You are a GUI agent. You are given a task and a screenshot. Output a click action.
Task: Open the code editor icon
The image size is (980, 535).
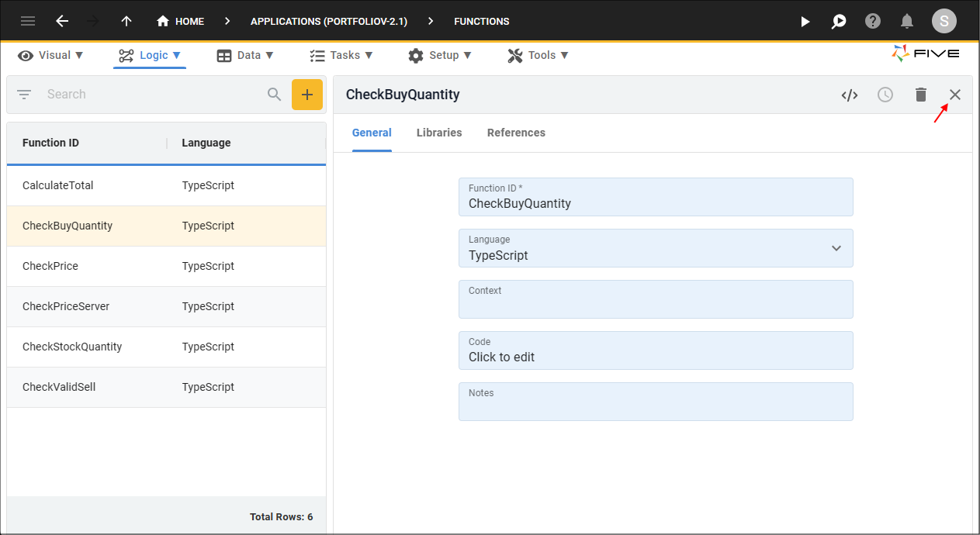[850, 95]
